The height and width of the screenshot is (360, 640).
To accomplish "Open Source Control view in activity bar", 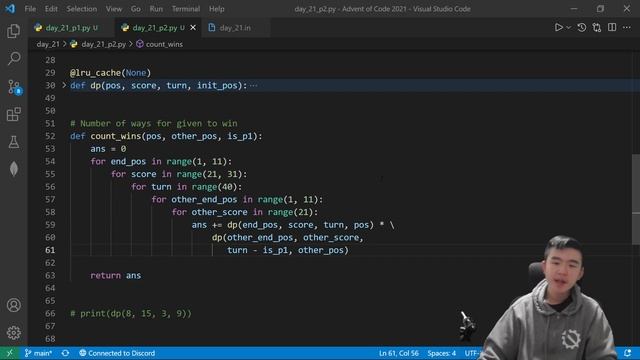I will coord(13,87).
